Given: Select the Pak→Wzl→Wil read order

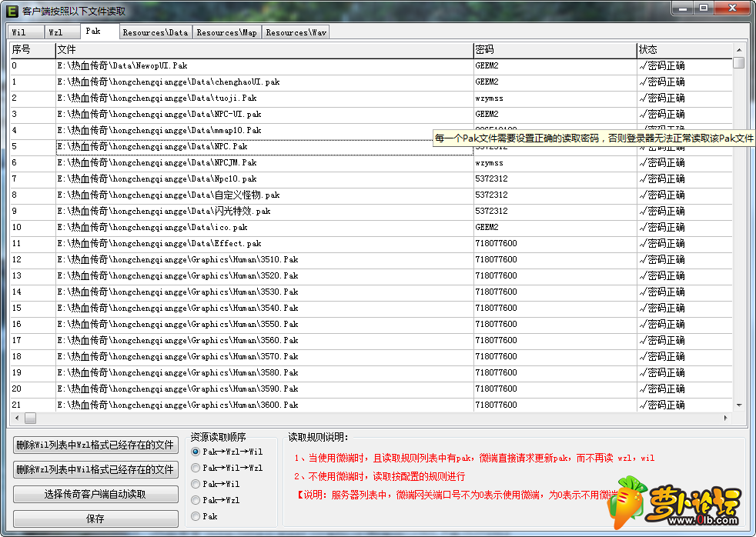Looking at the screenshot, I should point(227,452).
